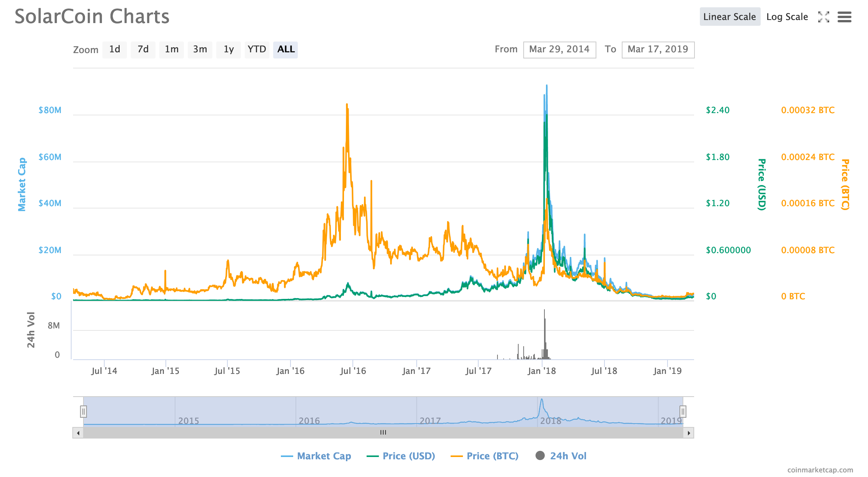Screen dimensions: 868x477
Task: Click the Price (BTC) axis title
Action: 845,184
